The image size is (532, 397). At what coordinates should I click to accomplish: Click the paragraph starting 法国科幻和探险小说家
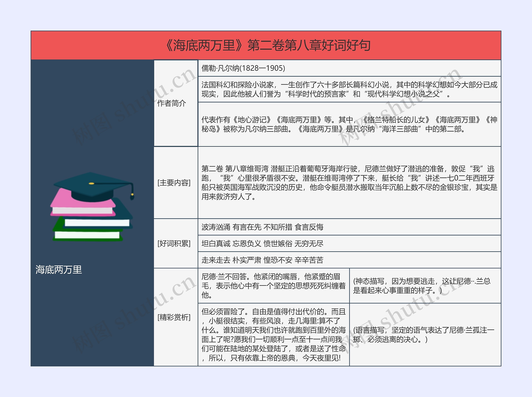[x=349, y=89]
